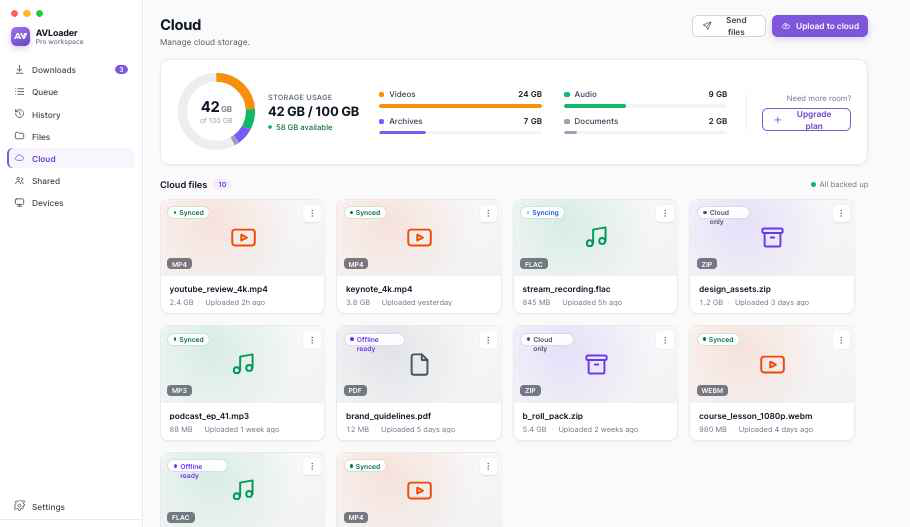Click the 58 GB available text
The width and height of the screenshot is (910, 527).
click(x=304, y=127)
